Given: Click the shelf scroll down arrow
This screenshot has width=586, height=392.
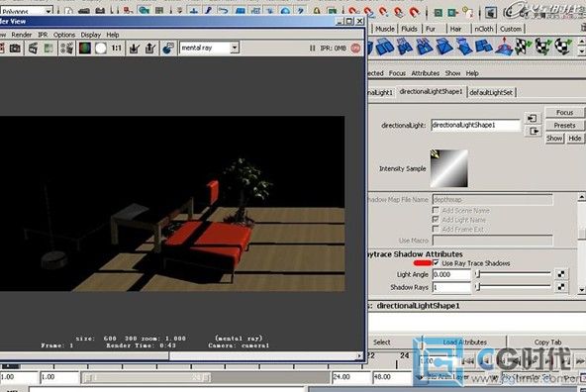Looking at the screenshot, I should pos(582,51).
